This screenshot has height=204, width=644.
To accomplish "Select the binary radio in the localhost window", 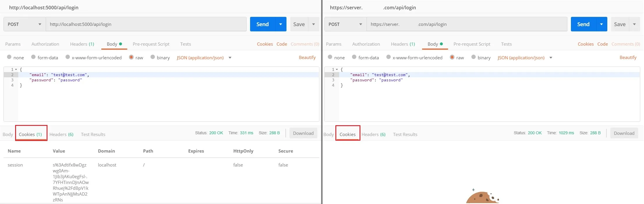I will [x=153, y=57].
